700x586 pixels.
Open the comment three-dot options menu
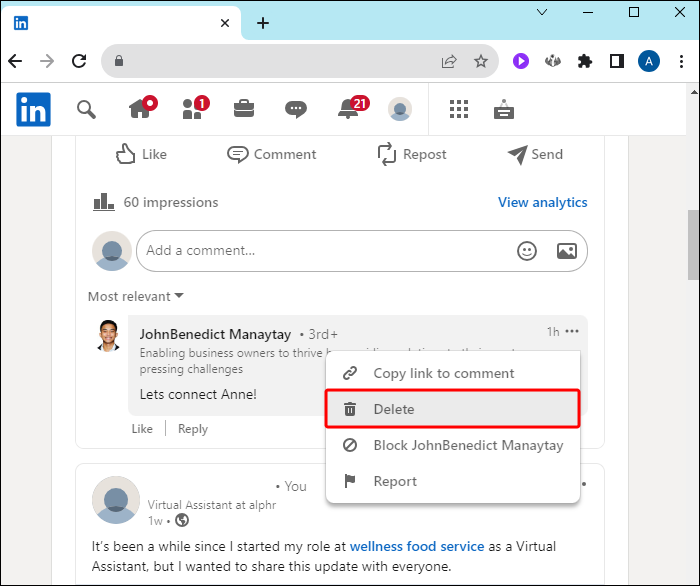[572, 332]
